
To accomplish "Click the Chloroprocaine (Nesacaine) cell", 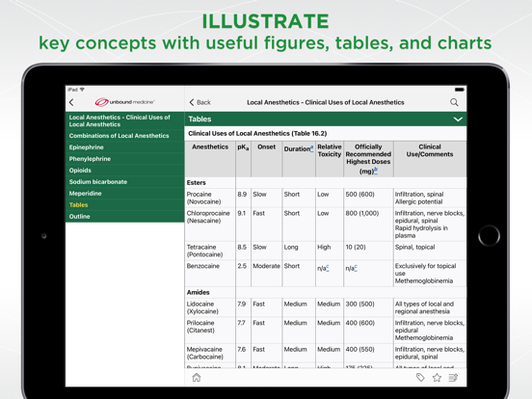I will point(210,225).
